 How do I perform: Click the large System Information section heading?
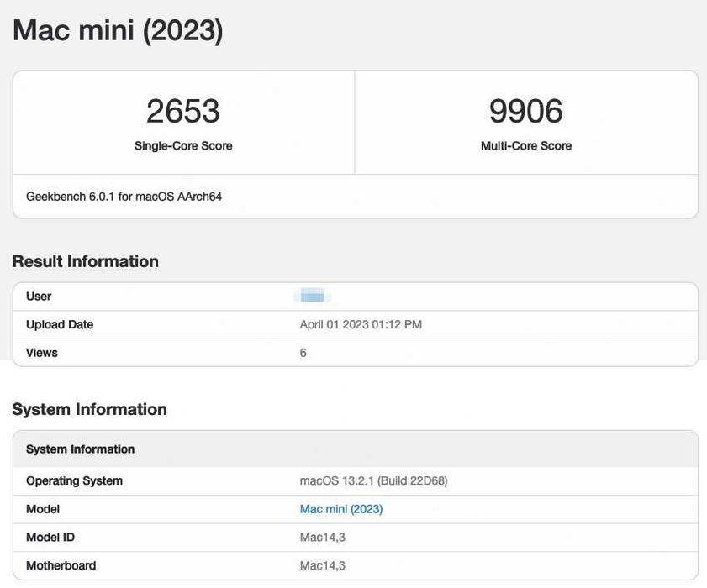(x=89, y=409)
